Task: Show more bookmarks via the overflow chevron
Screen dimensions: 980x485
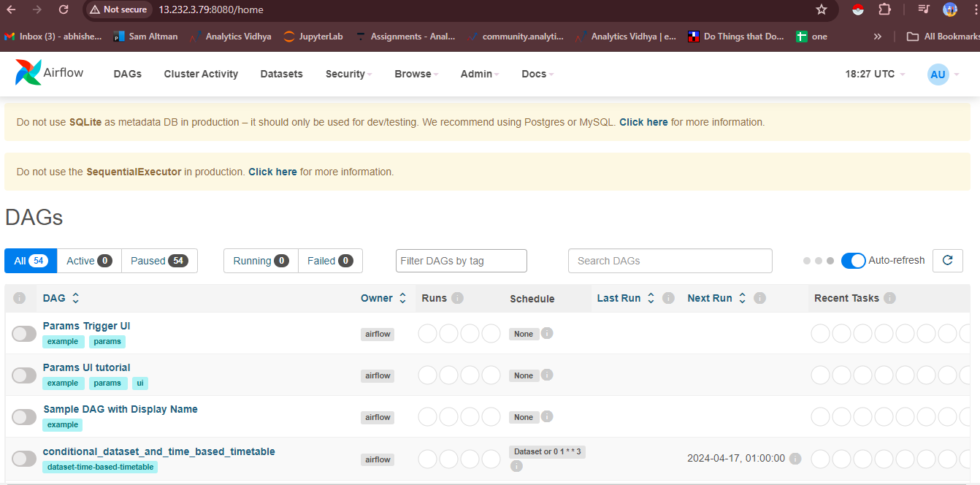Action: point(878,37)
